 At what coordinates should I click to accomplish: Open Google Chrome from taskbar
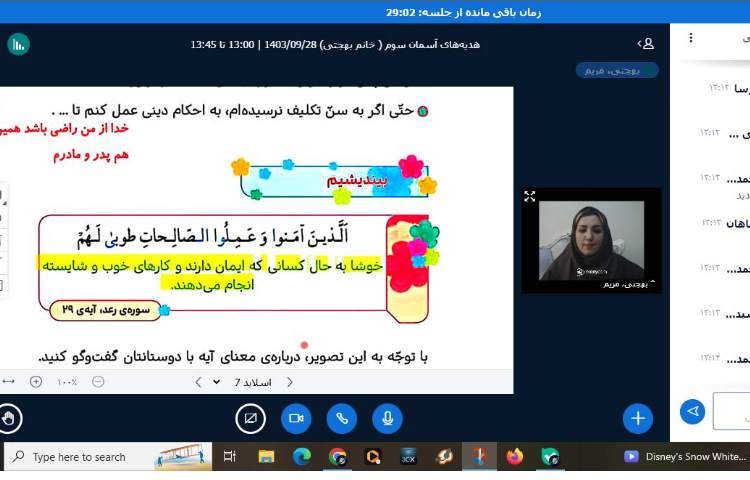[338, 457]
